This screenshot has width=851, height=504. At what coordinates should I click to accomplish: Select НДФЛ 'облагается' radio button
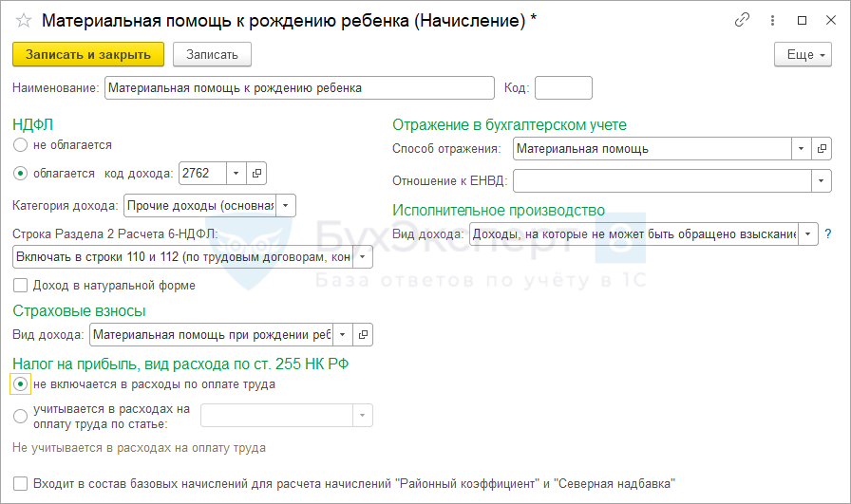[x=20, y=174]
